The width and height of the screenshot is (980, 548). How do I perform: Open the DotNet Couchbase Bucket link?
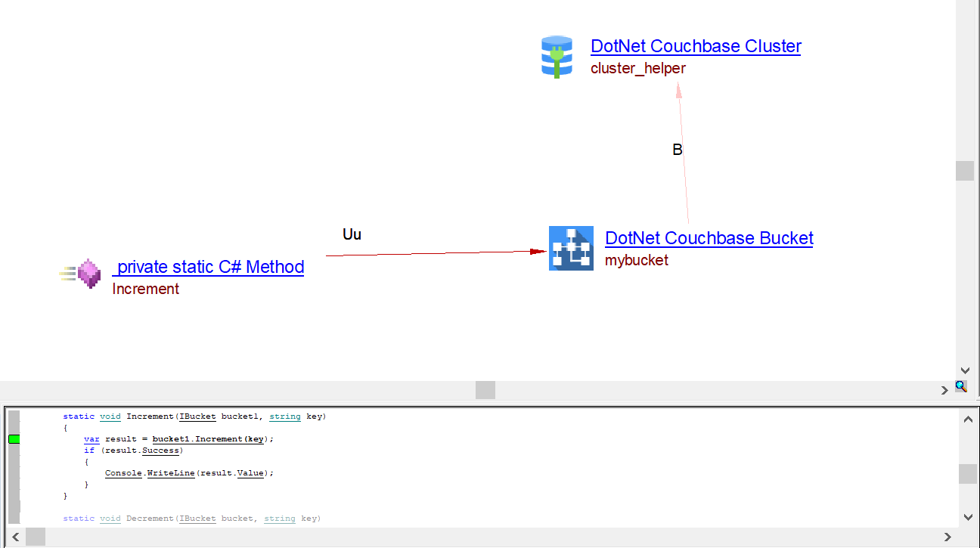(x=709, y=238)
